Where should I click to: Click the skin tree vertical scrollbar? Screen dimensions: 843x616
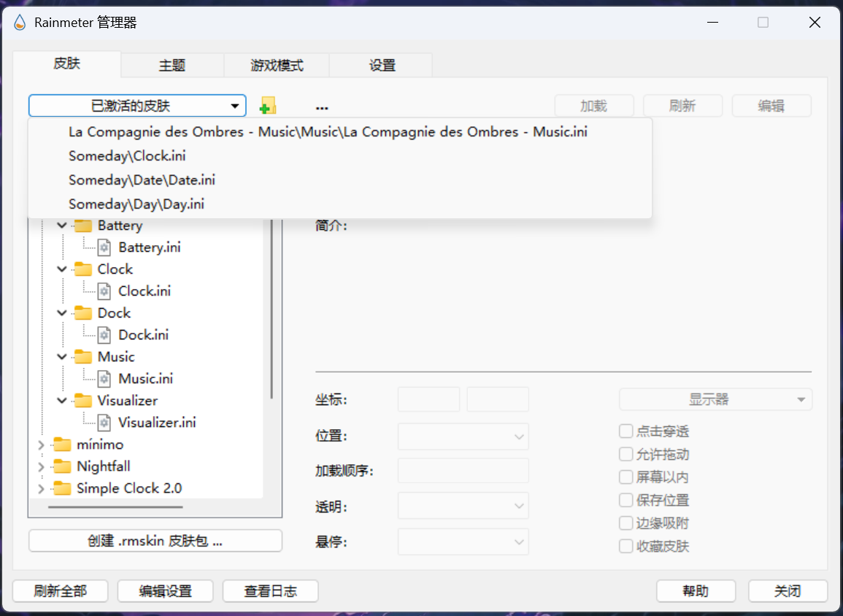(x=272, y=309)
